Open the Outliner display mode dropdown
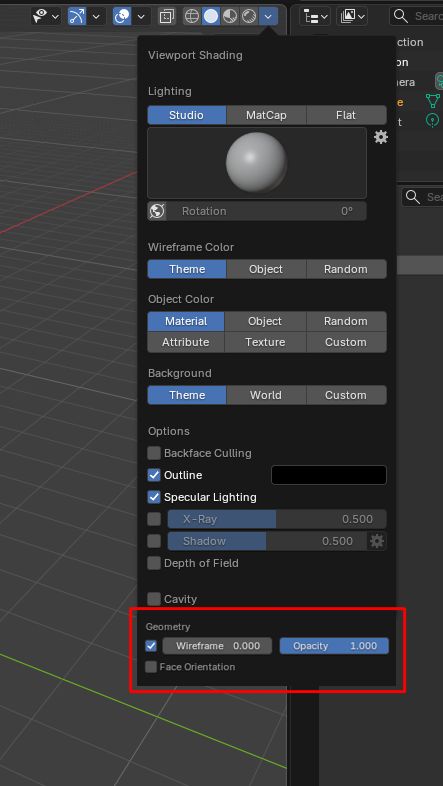This screenshot has height=786, width=443. tap(352, 17)
